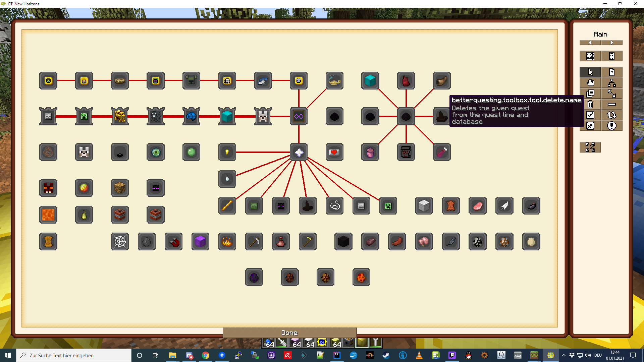Click the Main quest line label

601,34
